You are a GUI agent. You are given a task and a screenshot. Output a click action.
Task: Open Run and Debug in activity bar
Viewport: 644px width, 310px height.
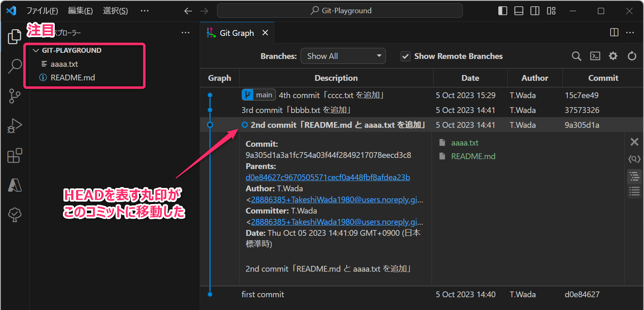[x=15, y=126]
